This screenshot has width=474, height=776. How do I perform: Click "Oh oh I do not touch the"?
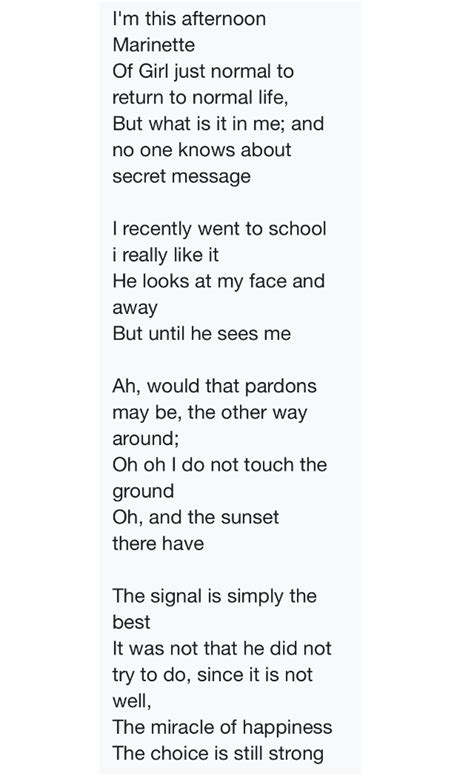click(x=219, y=465)
